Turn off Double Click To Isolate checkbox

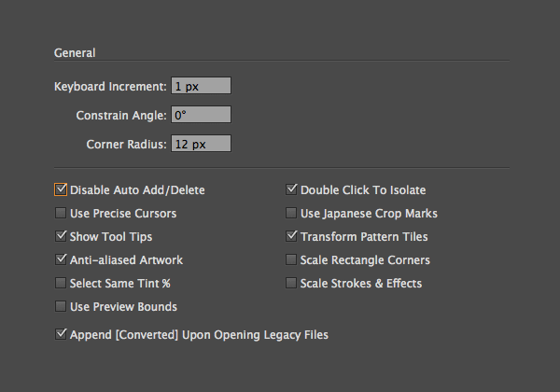pyautogui.click(x=292, y=189)
